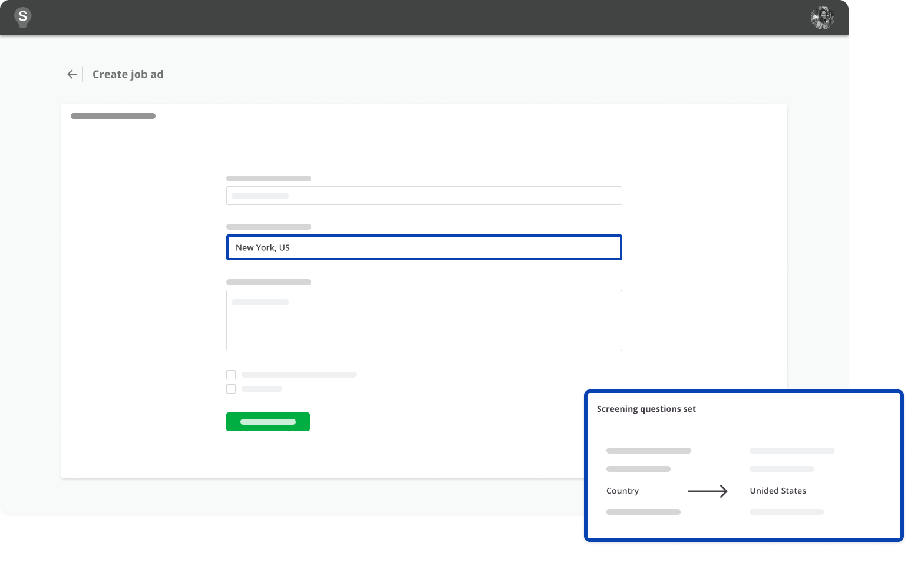This screenshot has width=924, height=562.
Task: Click inside the large multi-line text area
Action: click(x=424, y=320)
